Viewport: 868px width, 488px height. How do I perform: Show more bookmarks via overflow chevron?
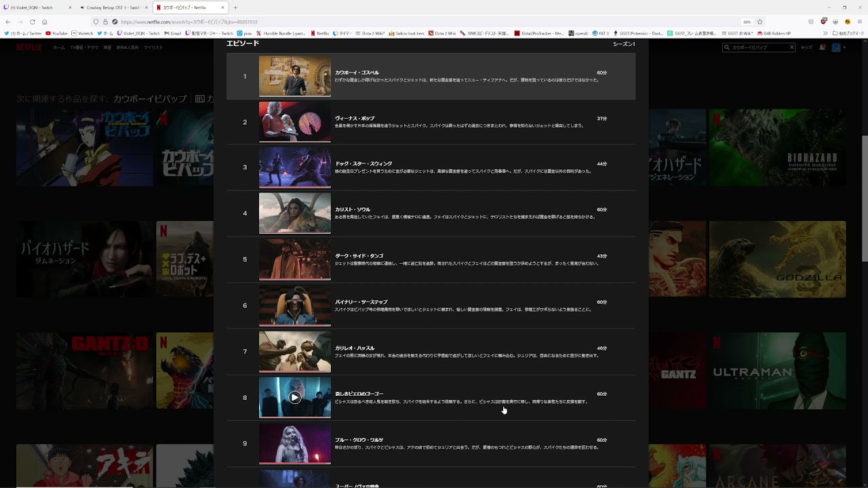click(x=825, y=33)
